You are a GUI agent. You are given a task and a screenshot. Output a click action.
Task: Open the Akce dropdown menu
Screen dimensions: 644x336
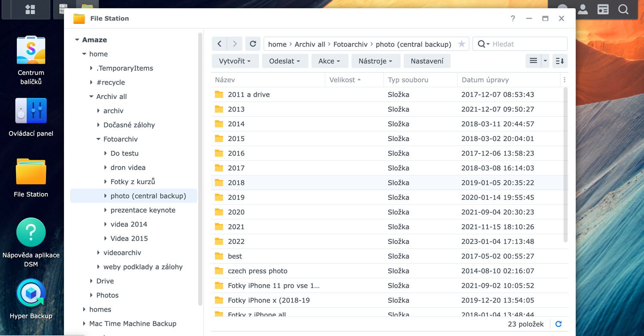click(x=329, y=61)
